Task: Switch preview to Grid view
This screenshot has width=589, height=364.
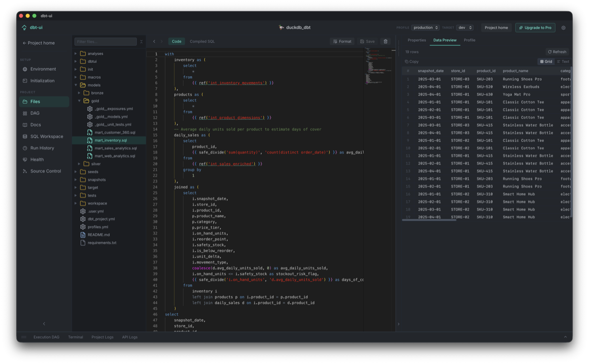Action: pos(546,62)
